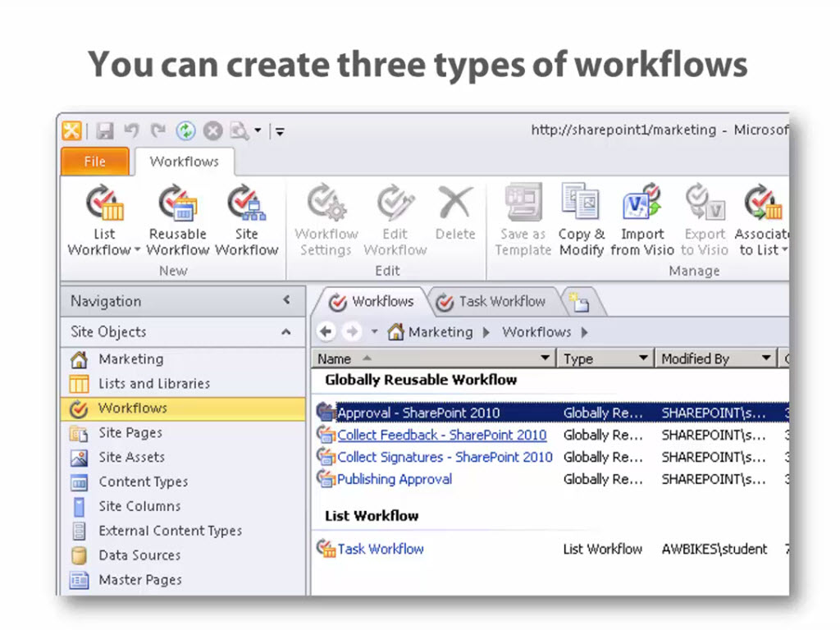Viewport: 840px width, 630px height.
Task: Collapse the Site Objects section
Action: pyautogui.click(x=286, y=332)
